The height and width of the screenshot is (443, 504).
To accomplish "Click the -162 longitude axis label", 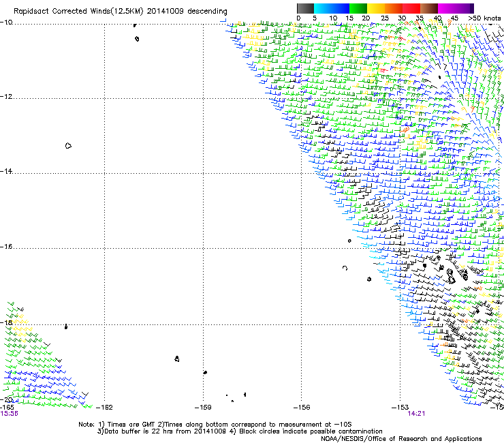I will 104,408.
